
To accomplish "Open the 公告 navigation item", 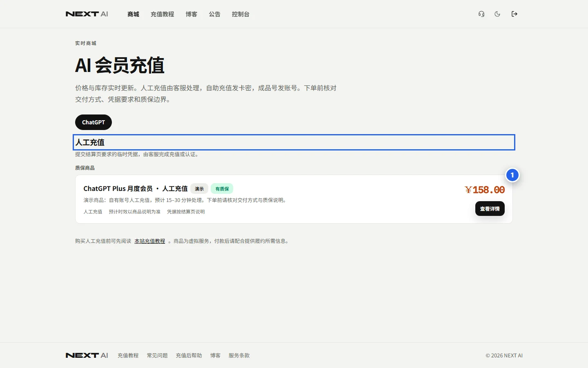I will (214, 14).
